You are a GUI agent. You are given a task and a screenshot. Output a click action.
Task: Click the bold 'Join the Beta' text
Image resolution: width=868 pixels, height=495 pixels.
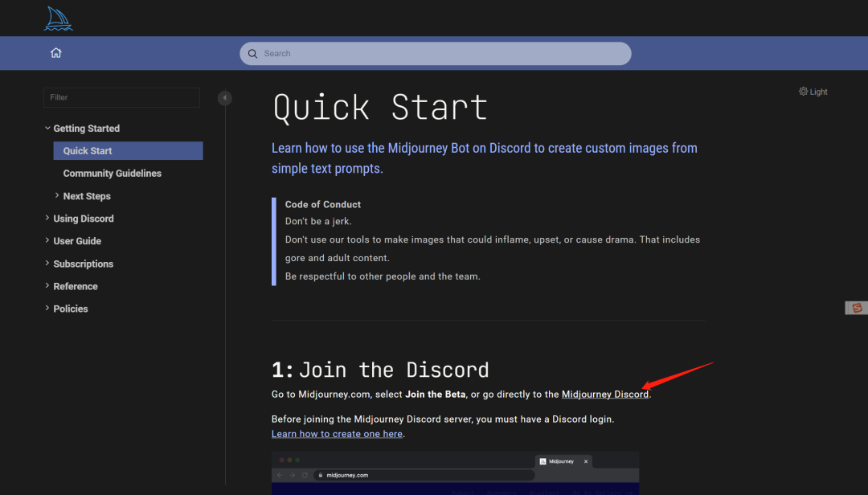point(435,395)
